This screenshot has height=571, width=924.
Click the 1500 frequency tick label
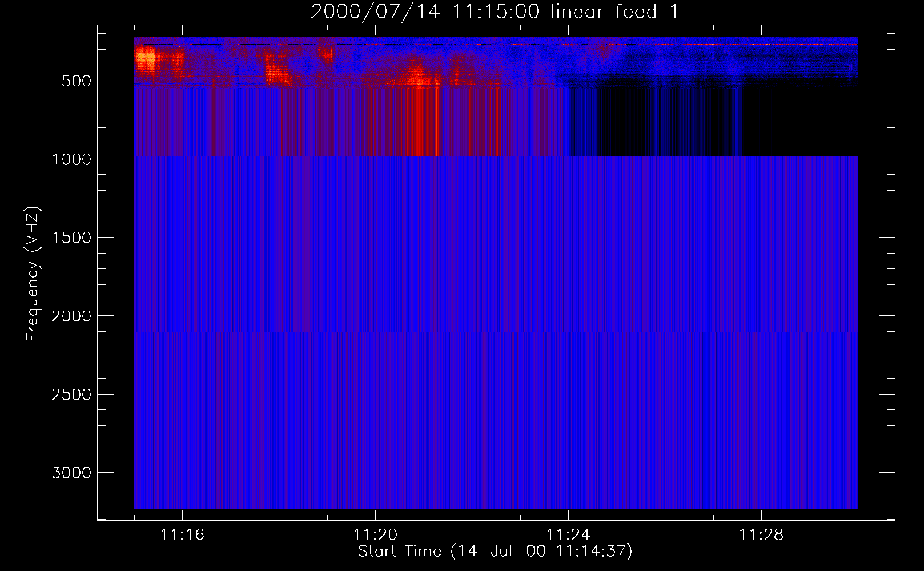coord(72,238)
